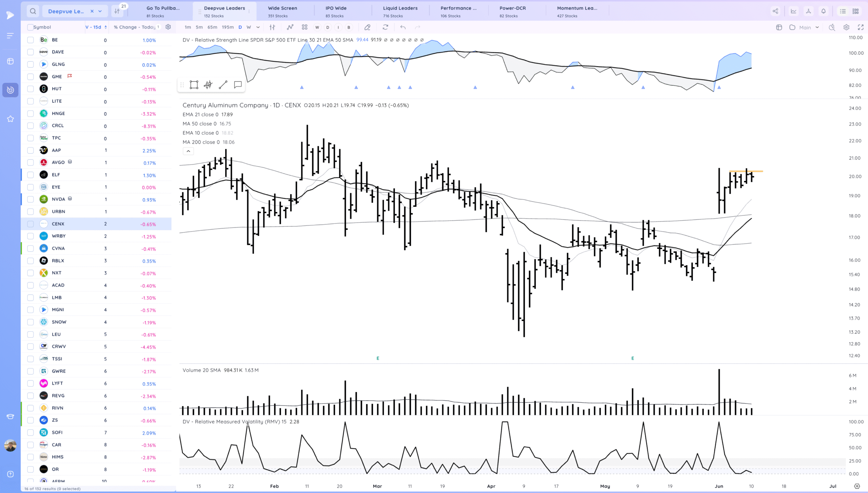Toggle the select-all Symbol header checkbox
Viewport: 868px width, 493px height.
pyautogui.click(x=31, y=27)
